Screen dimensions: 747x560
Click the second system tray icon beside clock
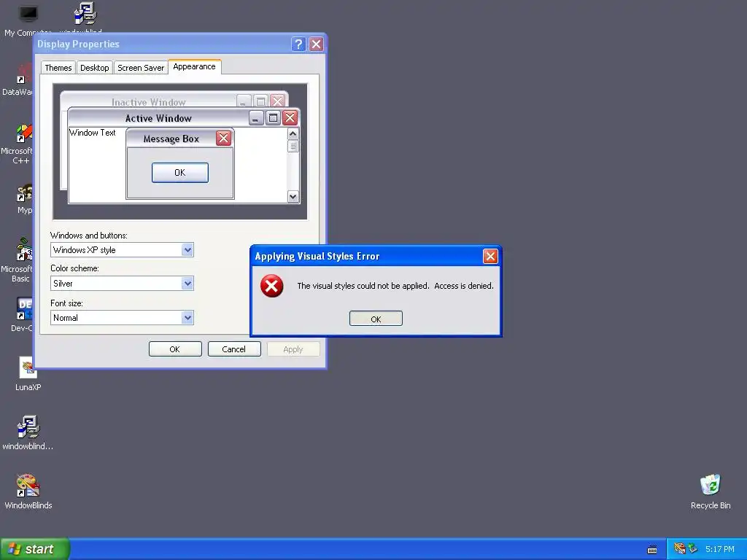pos(693,549)
